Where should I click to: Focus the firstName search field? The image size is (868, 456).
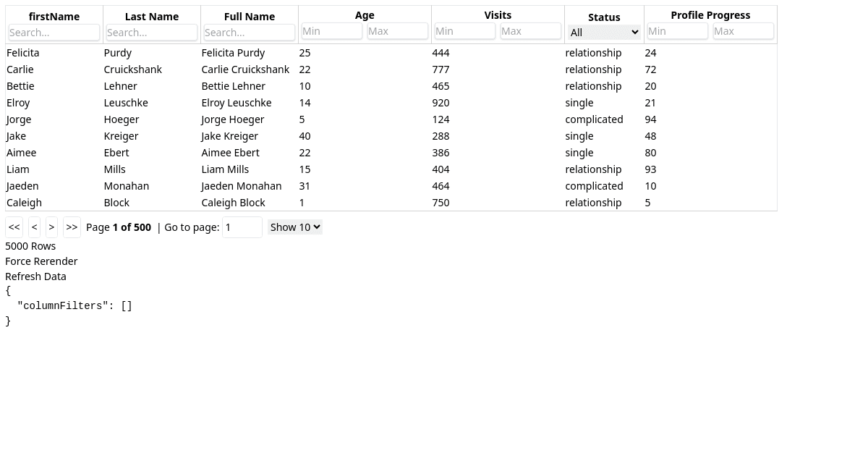54,33
